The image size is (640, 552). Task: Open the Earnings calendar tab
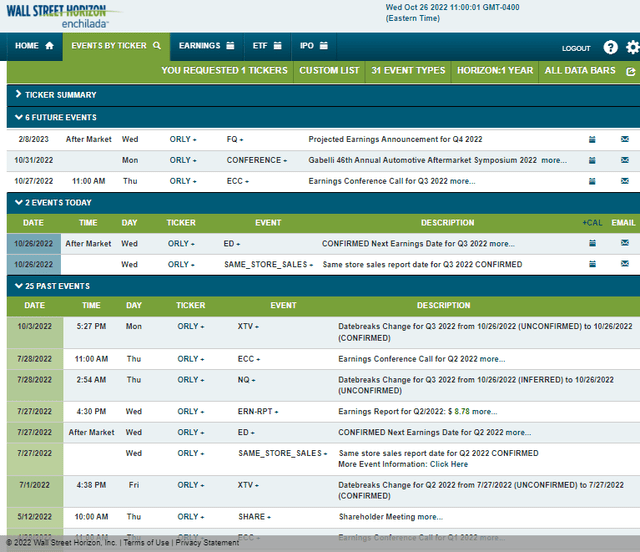point(207,46)
